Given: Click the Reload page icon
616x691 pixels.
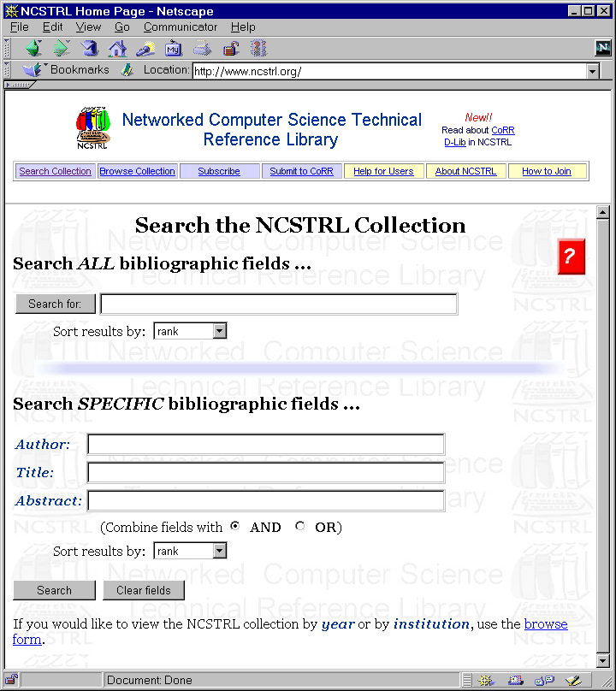Looking at the screenshot, I should coord(90,48).
